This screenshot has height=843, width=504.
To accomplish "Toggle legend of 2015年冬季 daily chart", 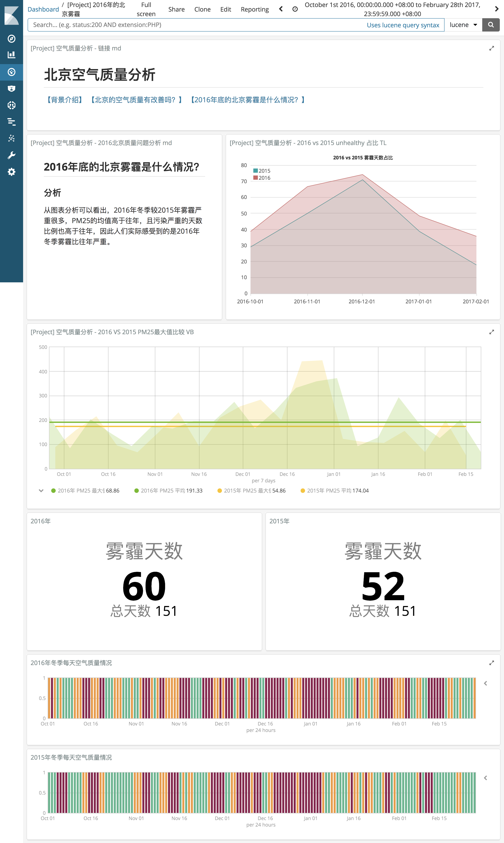I will [x=486, y=778].
